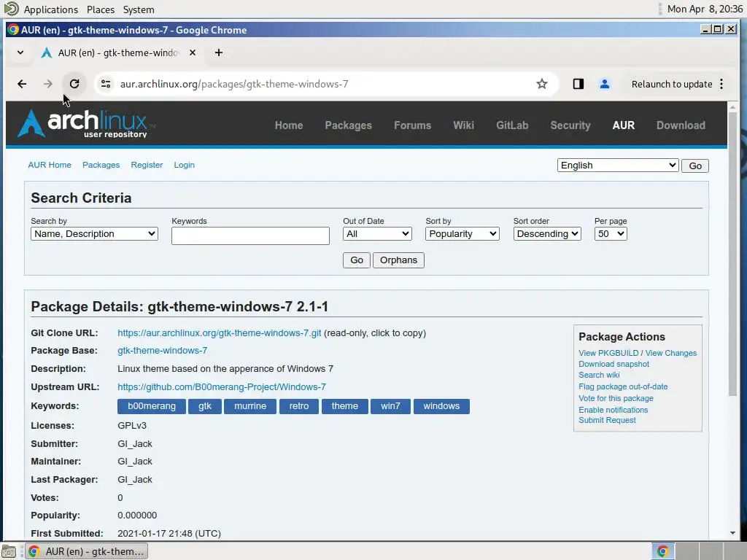Click the forward navigation arrow
Screen dimensions: 747x560
(x=47, y=85)
